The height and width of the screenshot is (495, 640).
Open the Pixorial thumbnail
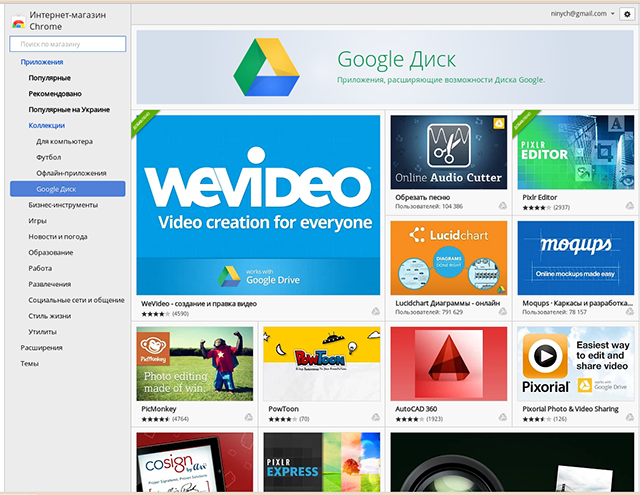[x=576, y=364]
